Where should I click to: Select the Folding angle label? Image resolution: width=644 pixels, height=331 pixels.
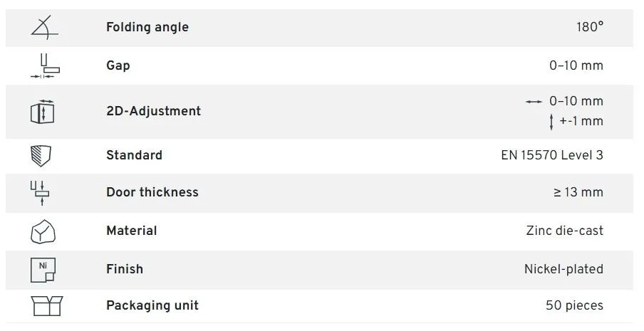tap(147, 28)
